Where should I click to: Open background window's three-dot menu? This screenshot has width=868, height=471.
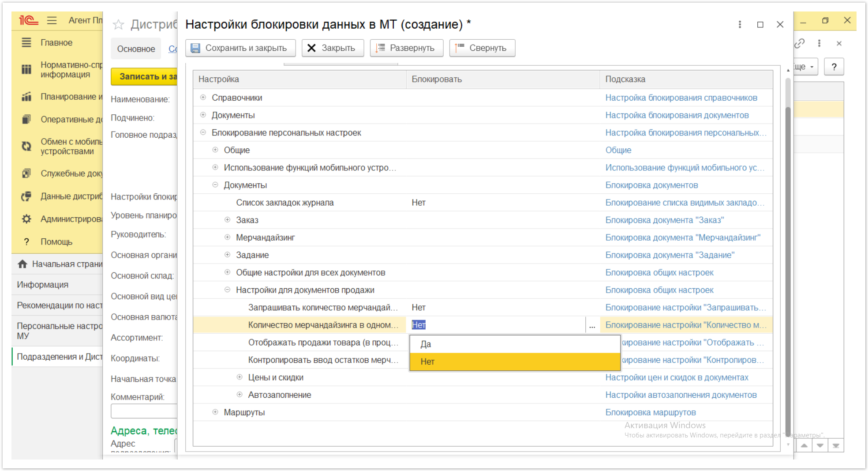tap(819, 43)
